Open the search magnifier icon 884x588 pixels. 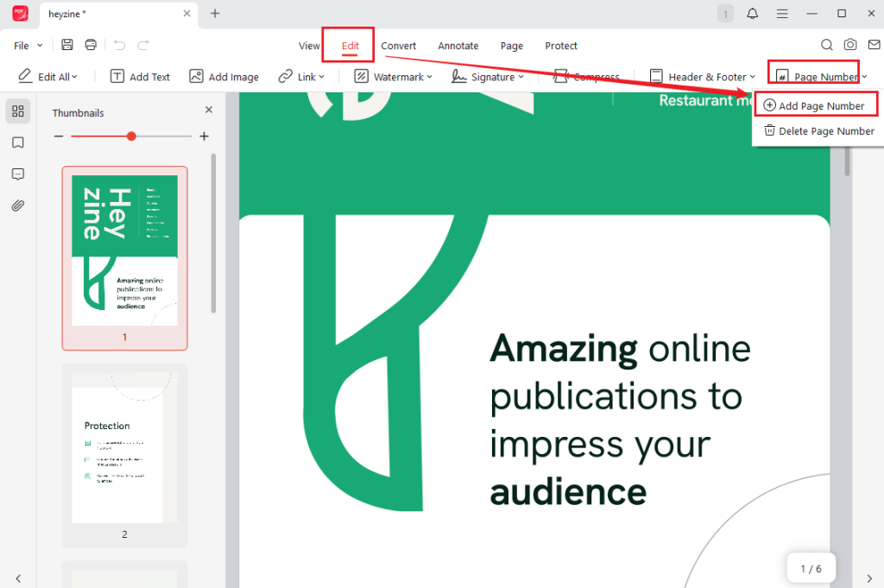(x=826, y=45)
